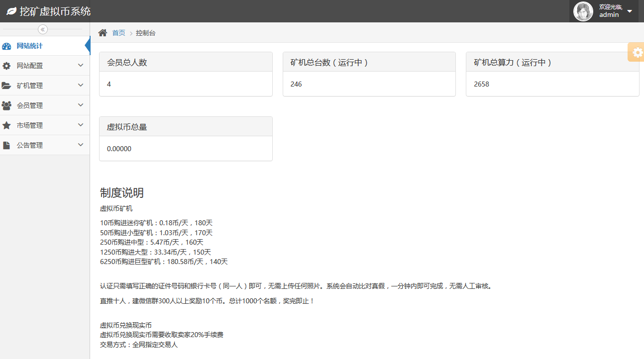Click the users icon beside 会员管理
644x359 pixels.
pos(6,105)
